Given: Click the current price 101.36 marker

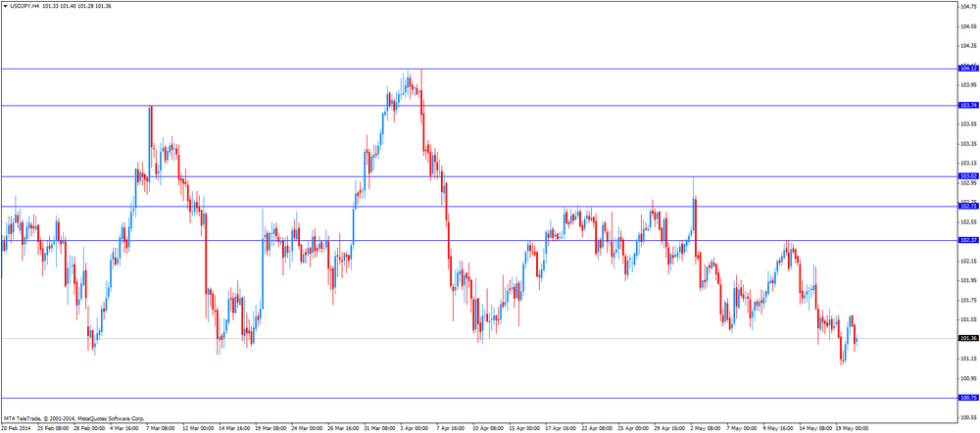Looking at the screenshot, I should 968,339.
